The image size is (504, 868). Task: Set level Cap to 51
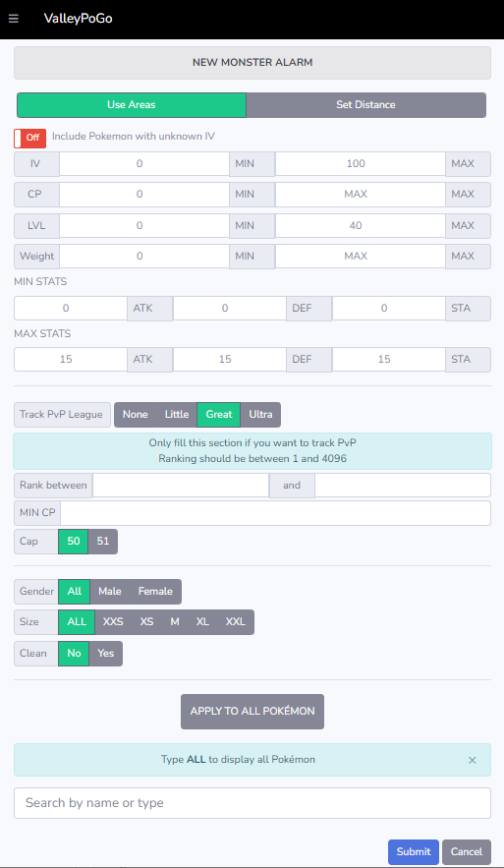tap(103, 541)
